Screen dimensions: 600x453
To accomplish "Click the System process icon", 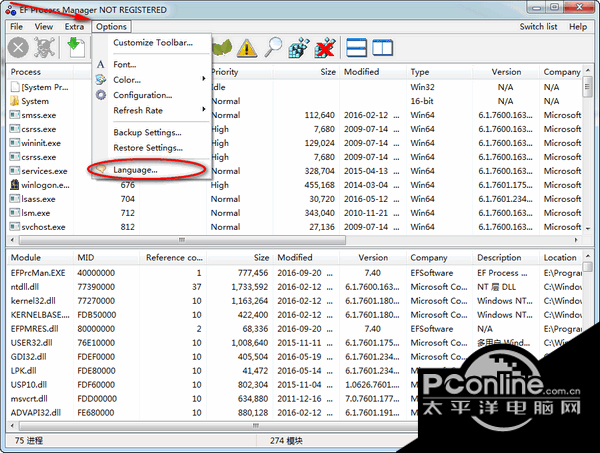I will 15,101.
